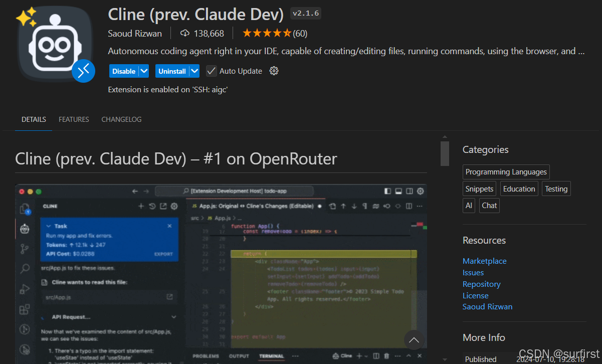Open the Issues resource link
Image resolution: width=602 pixels, height=364 pixels.
point(473,272)
